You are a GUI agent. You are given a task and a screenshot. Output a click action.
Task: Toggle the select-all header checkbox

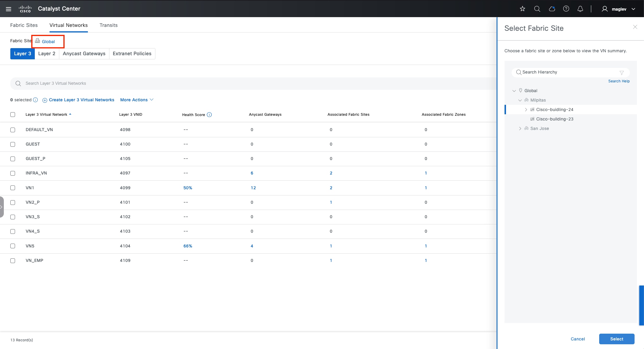click(x=13, y=115)
